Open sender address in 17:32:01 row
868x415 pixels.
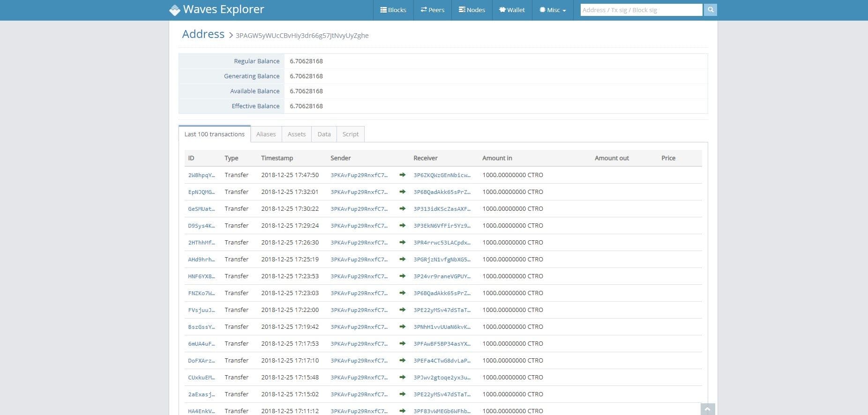click(359, 192)
